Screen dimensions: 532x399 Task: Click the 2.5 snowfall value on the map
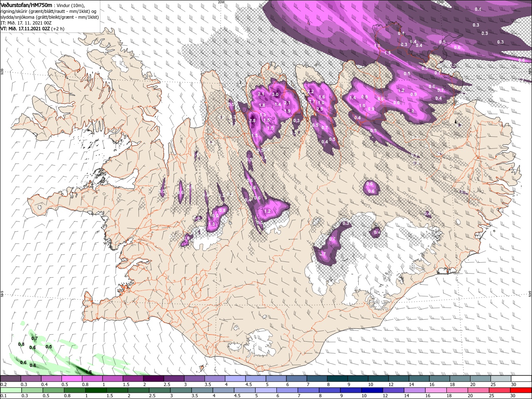pos(320,109)
